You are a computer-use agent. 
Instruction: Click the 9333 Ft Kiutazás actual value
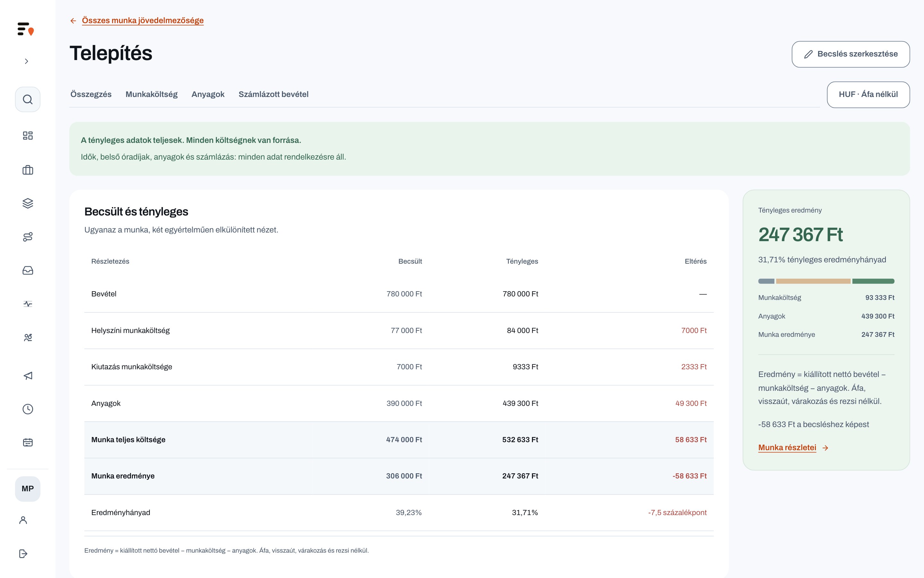[526, 367]
